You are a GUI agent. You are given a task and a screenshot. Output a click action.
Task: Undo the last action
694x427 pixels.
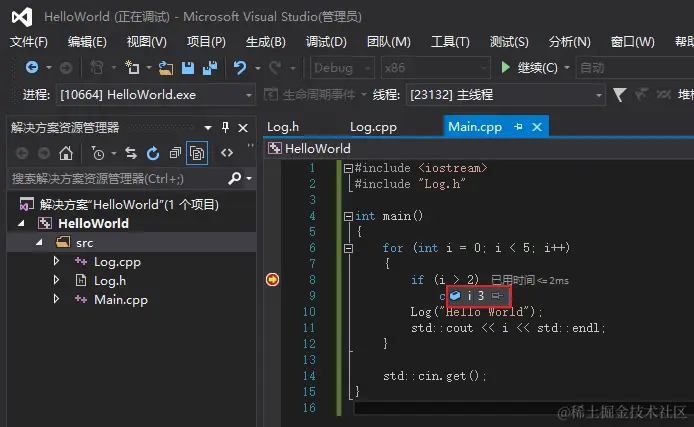tap(239, 68)
